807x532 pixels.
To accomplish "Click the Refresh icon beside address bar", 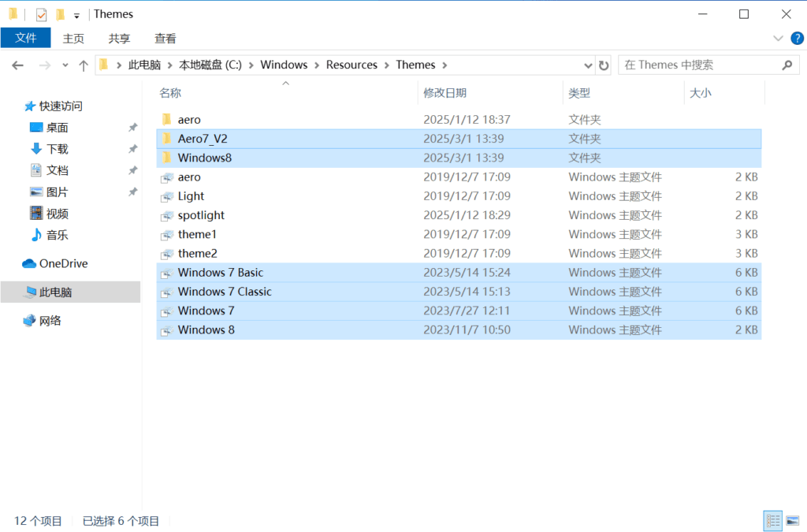I will [604, 65].
